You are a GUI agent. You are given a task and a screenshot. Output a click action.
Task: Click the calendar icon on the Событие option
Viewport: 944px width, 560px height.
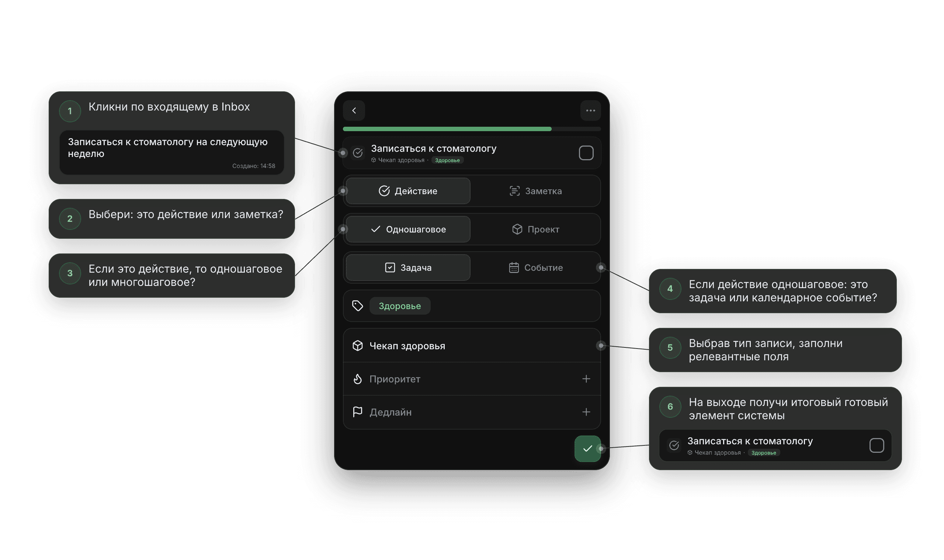514,267
